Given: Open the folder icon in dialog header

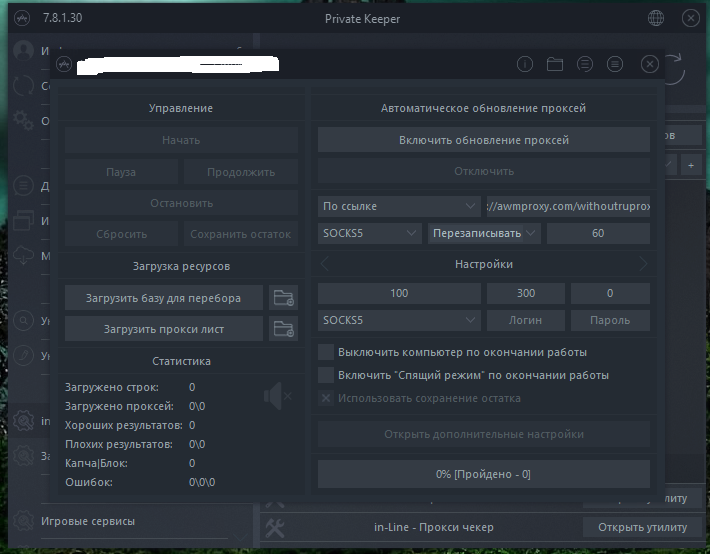Looking at the screenshot, I should (x=555, y=64).
